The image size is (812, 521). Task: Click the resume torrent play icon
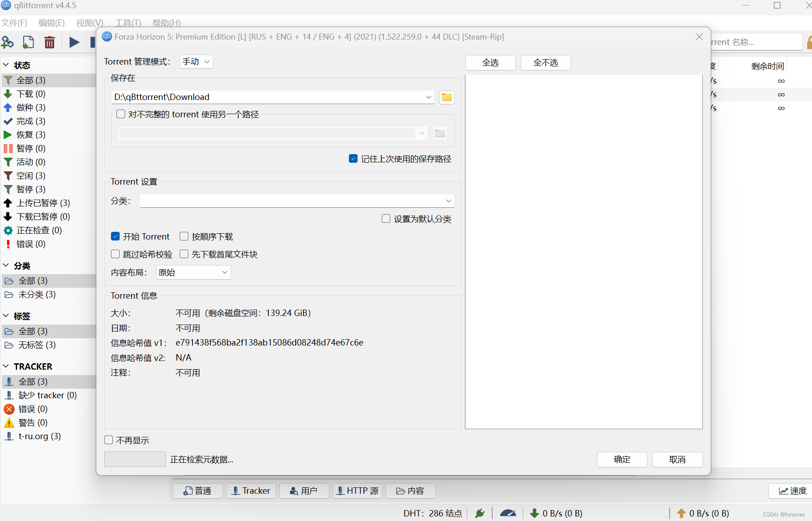(x=74, y=42)
